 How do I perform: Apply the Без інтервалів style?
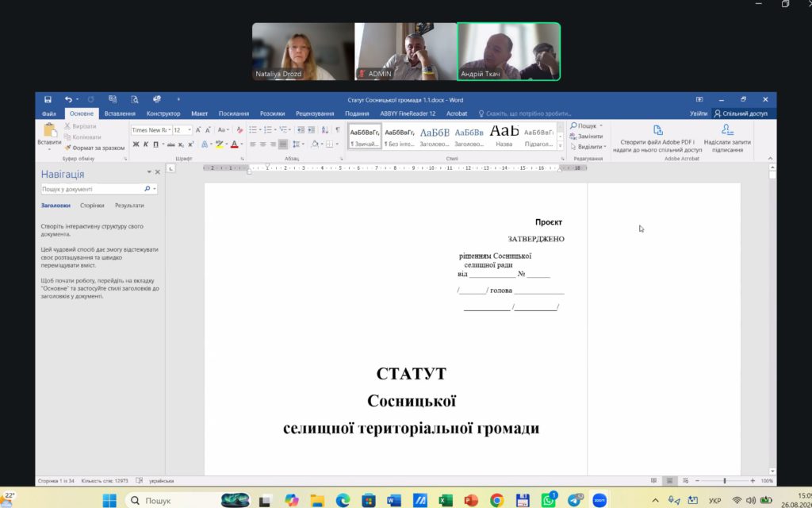click(400, 136)
